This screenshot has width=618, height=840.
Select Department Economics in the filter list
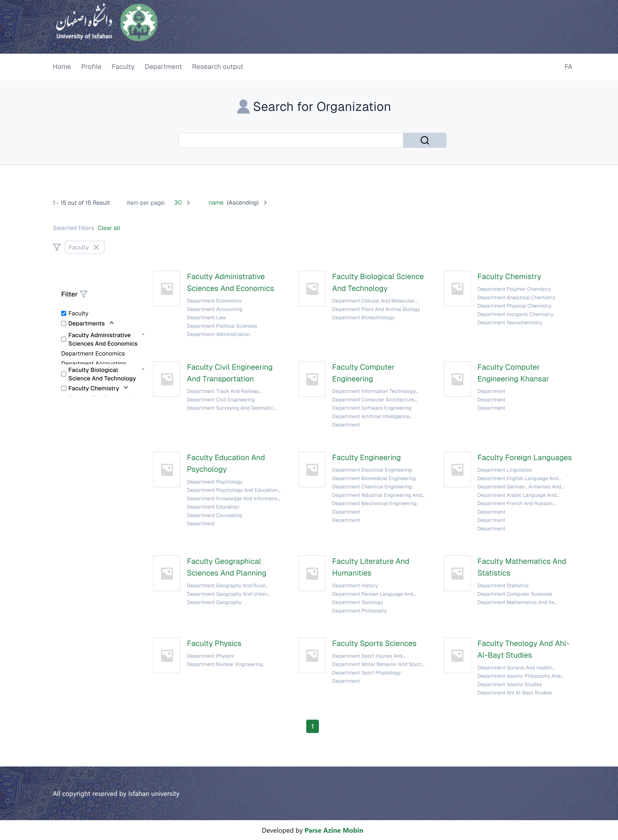pyautogui.click(x=93, y=354)
